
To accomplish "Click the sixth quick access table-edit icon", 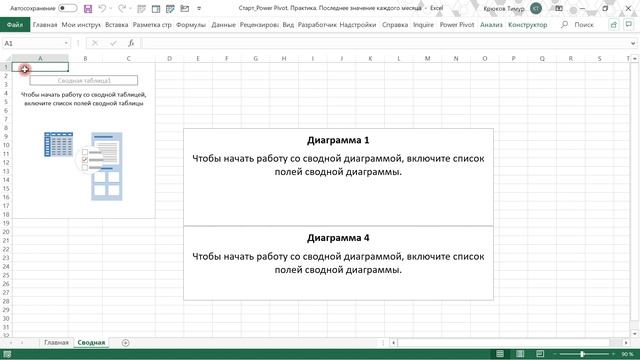I will pos(170,8).
